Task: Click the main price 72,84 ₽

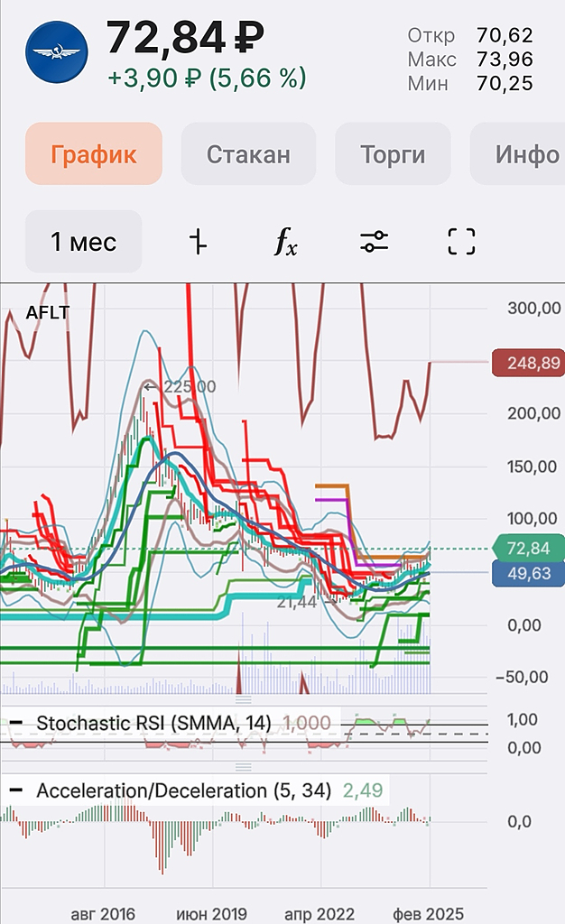Action: pos(185,38)
